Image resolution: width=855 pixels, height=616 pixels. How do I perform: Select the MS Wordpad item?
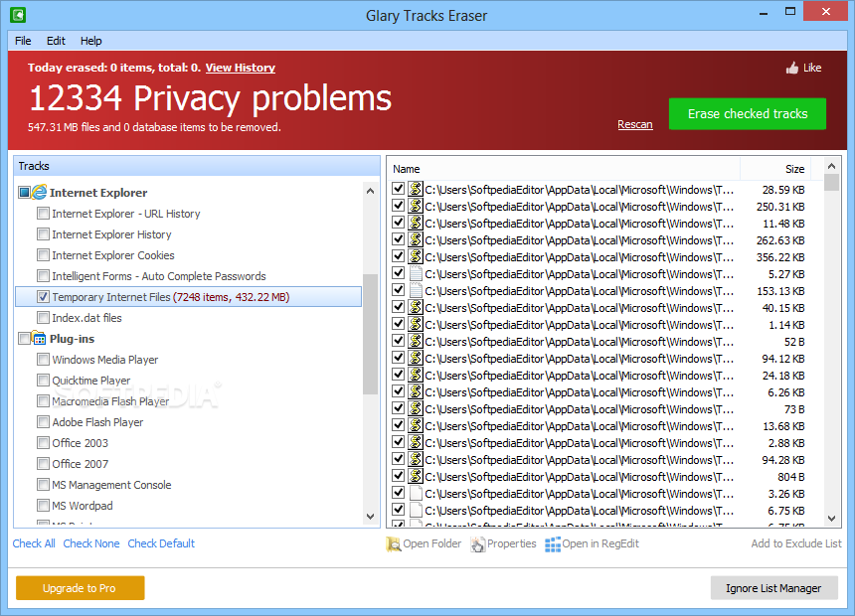point(83,506)
